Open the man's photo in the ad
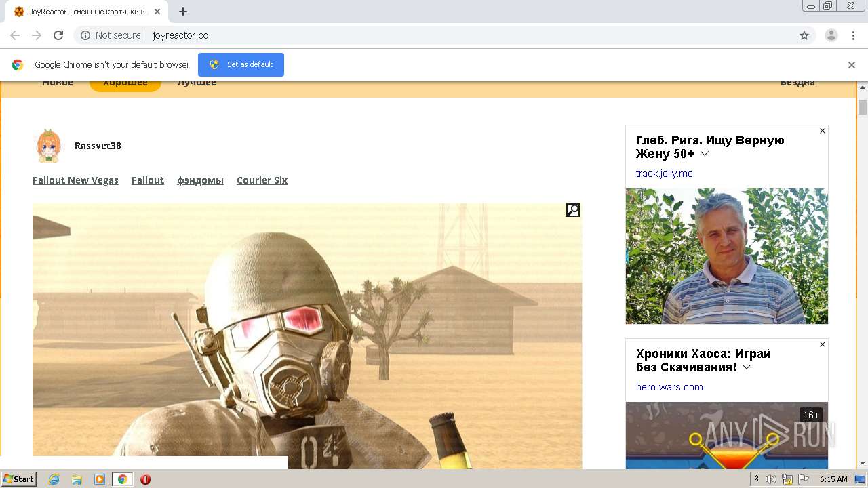Viewport: 868px width, 488px height. click(727, 256)
